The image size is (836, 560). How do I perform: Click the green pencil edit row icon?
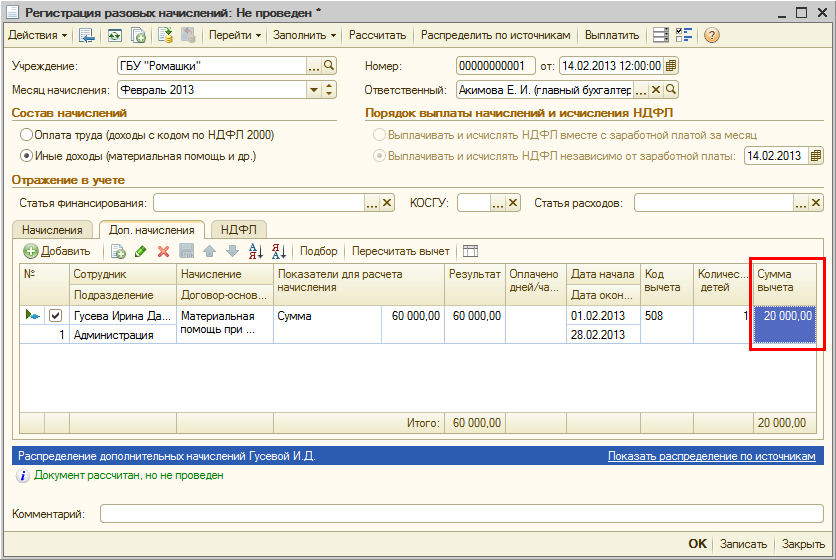click(141, 251)
